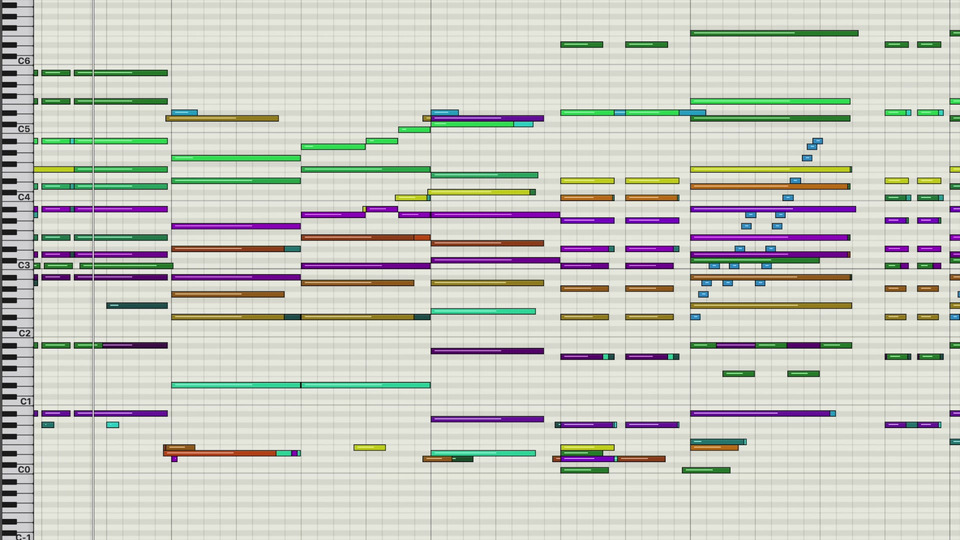Click the C6 piano key label

[x=24, y=61]
